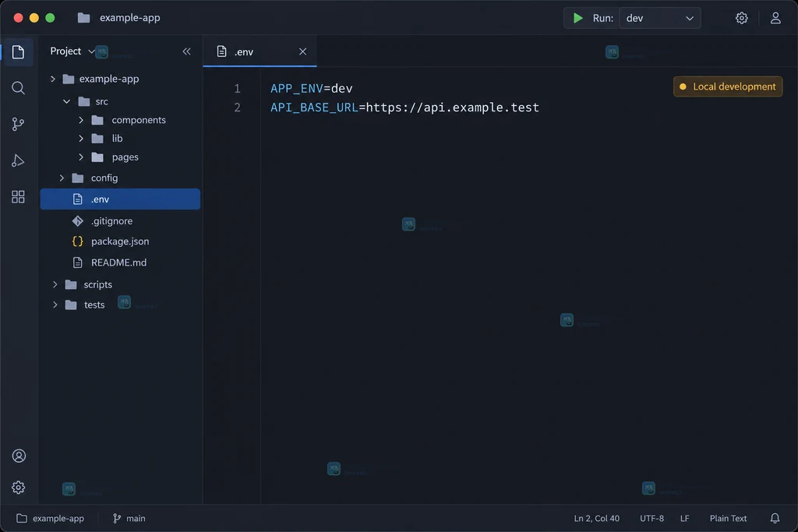Click Ln 2, Col 40 cursor position
This screenshot has width=798, height=532.
(x=596, y=518)
